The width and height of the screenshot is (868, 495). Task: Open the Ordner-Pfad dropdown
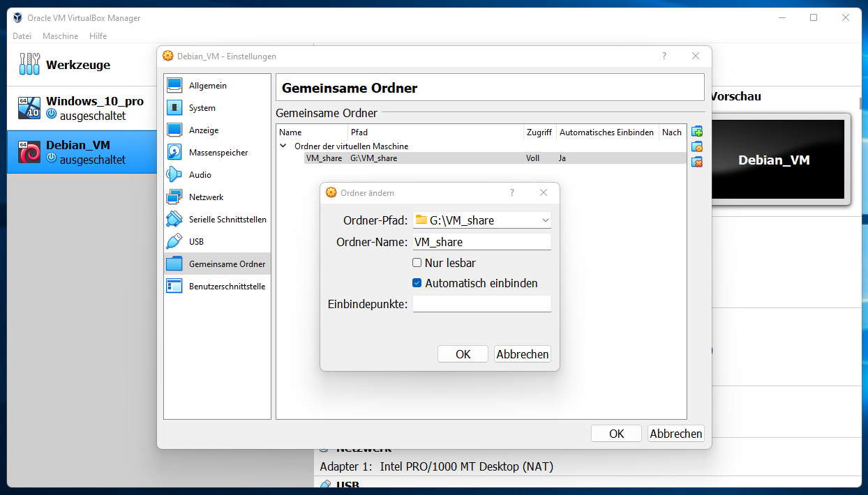coord(482,220)
